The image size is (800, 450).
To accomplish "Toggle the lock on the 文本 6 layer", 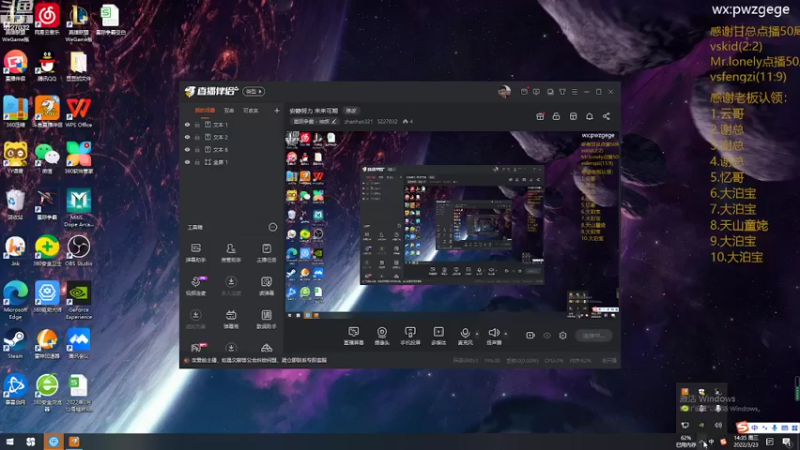I will pyautogui.click(x=197, y=149).
